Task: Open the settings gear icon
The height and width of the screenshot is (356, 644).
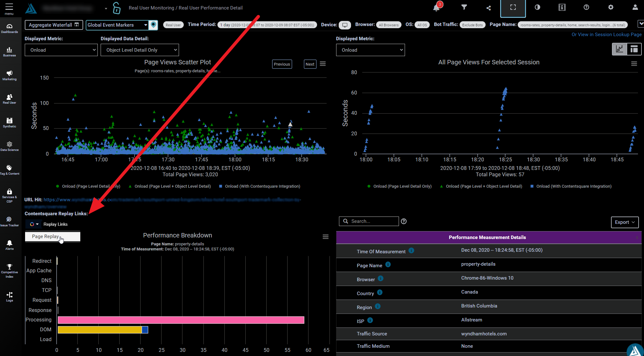Action: coord(611,7)
